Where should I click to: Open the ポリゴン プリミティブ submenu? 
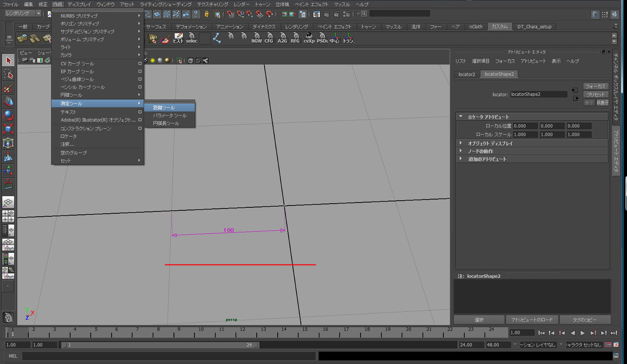(x=97, y=23)
